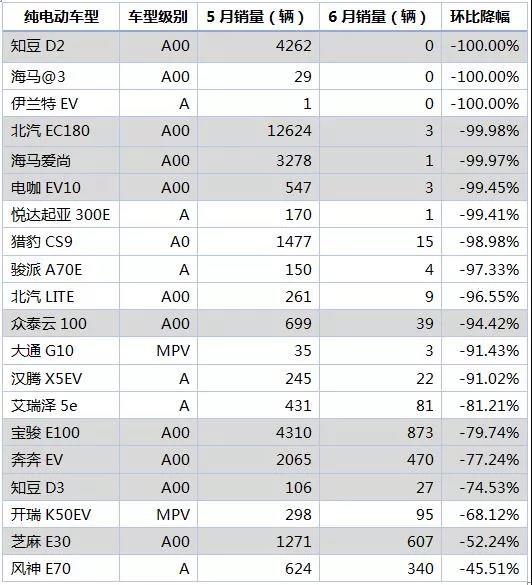Click the 环比降幅 column header
Screen dimensions: 532x585
(484, 16)
